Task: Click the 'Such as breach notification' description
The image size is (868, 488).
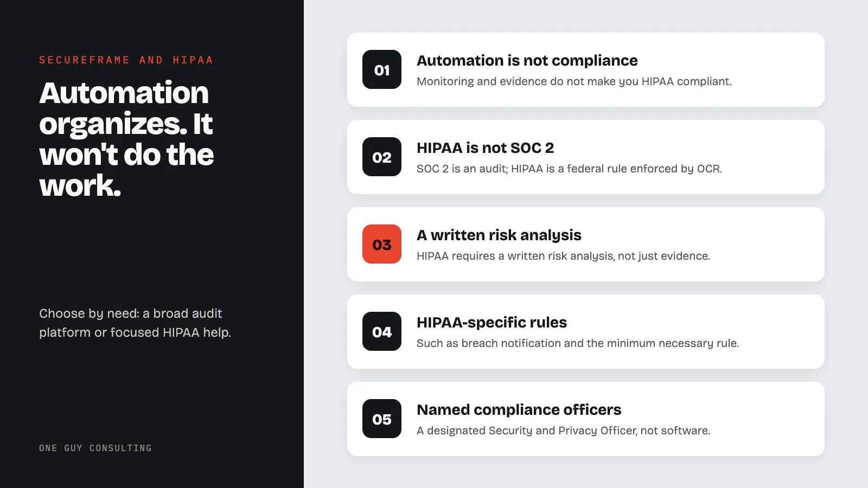Action: [x=577, y=343]
